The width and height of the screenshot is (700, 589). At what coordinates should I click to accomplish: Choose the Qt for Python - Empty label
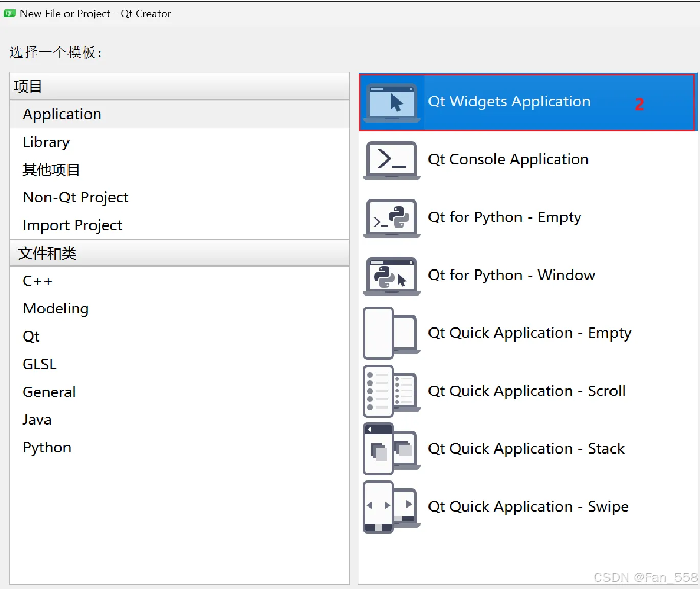[x=505, y=217]
